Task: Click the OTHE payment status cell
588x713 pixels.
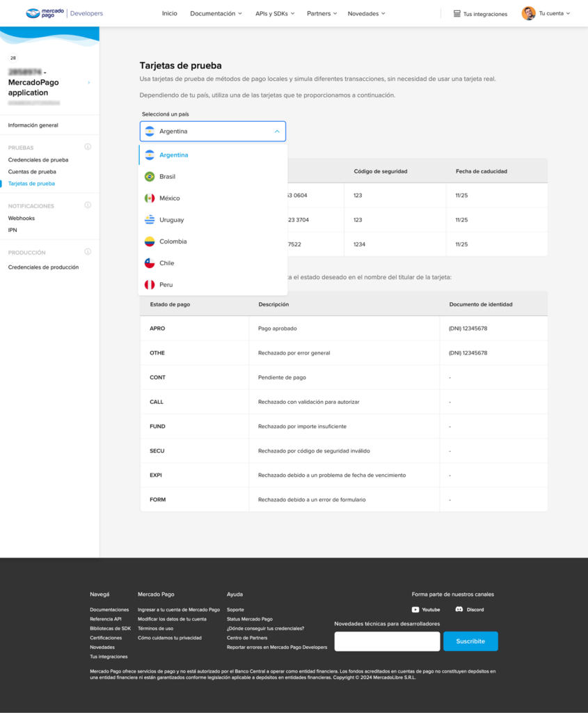Action: point(194,353)
